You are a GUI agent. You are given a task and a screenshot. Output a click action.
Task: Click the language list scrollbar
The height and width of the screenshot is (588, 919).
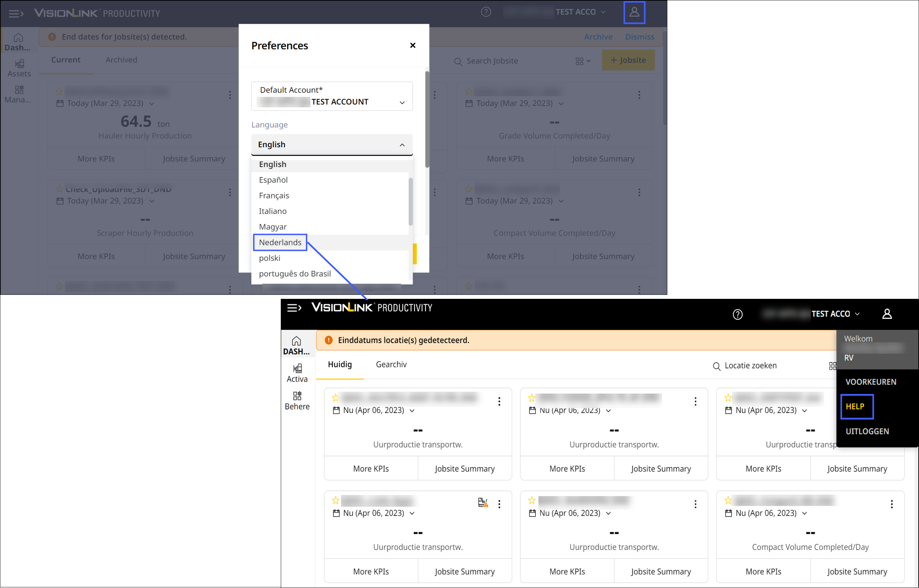click(410, 201)
